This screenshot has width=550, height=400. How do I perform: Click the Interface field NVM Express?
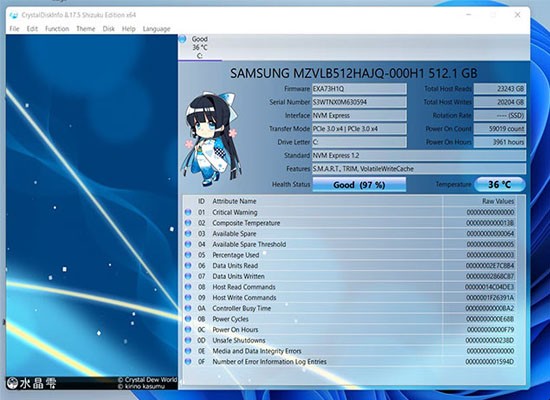[359, 115]
